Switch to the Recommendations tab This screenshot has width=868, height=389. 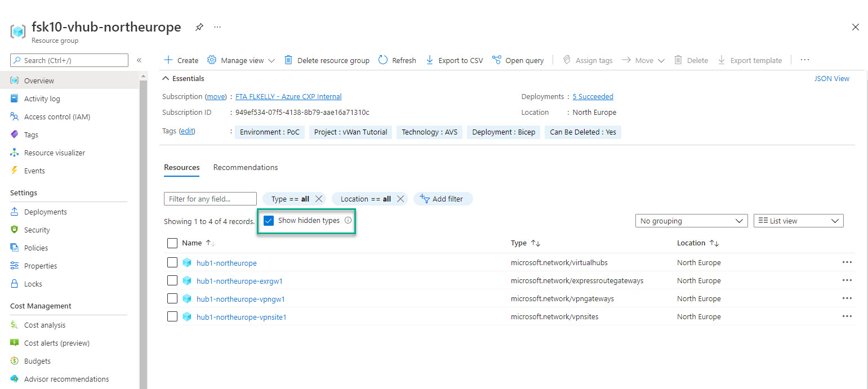click(245, 167)
